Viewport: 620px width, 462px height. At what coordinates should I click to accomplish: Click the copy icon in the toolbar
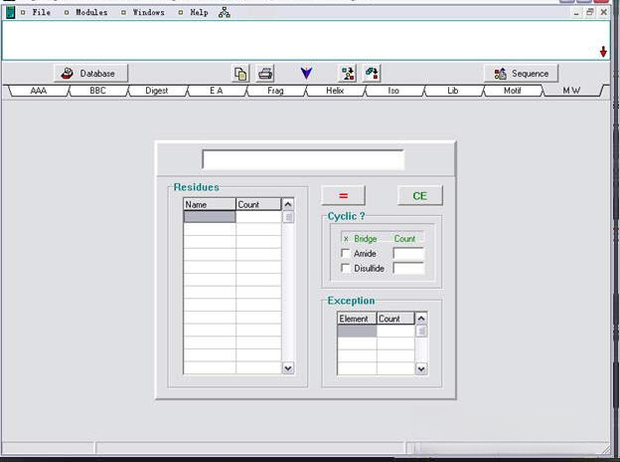[240, 74]
